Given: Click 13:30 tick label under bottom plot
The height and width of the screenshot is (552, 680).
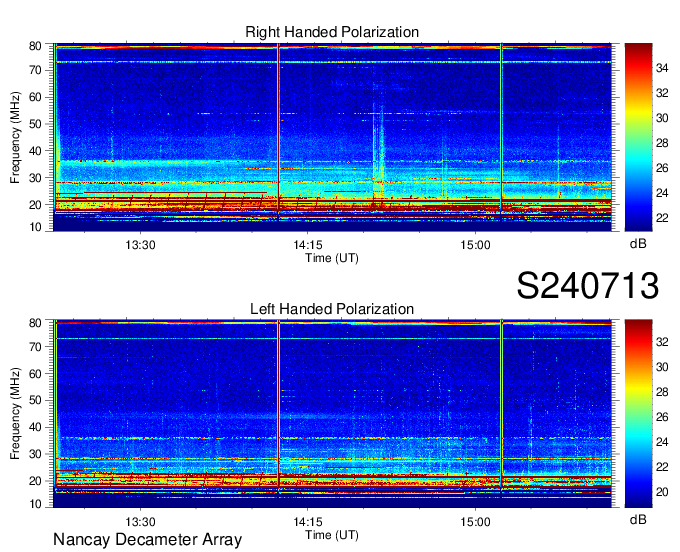Looking at the screenshot, I should click(140, 522).
